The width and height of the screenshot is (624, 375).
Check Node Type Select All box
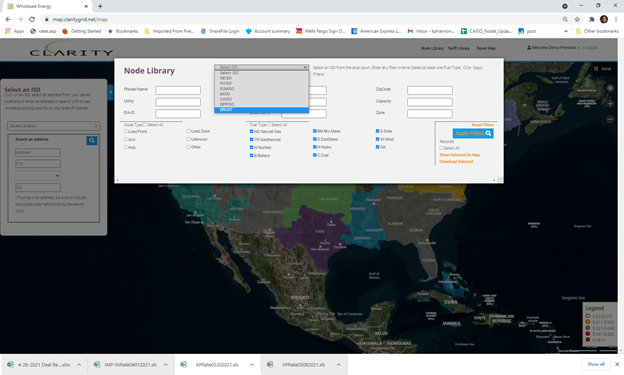(x=145, y=125)
